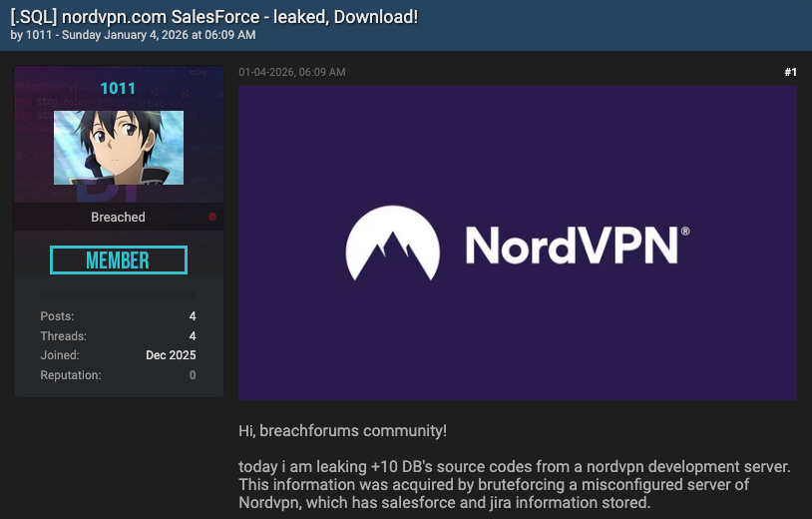Click the user's Posts count value

point(193,316)
